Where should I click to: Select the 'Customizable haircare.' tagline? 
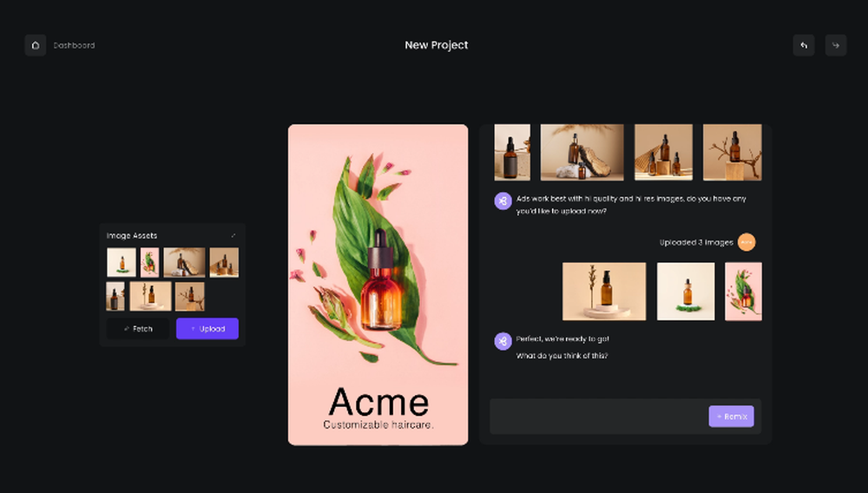[378, 425]
